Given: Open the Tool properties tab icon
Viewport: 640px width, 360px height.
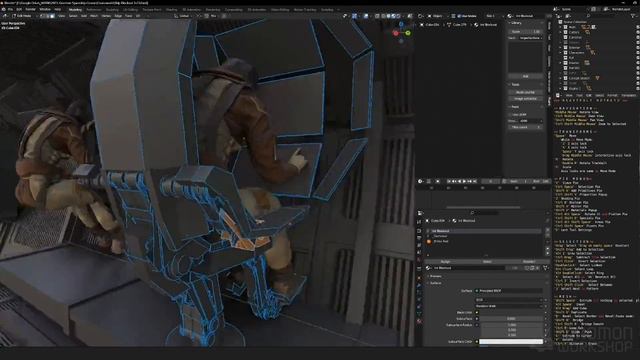Looking at the screenshot, I should (419, 222).
